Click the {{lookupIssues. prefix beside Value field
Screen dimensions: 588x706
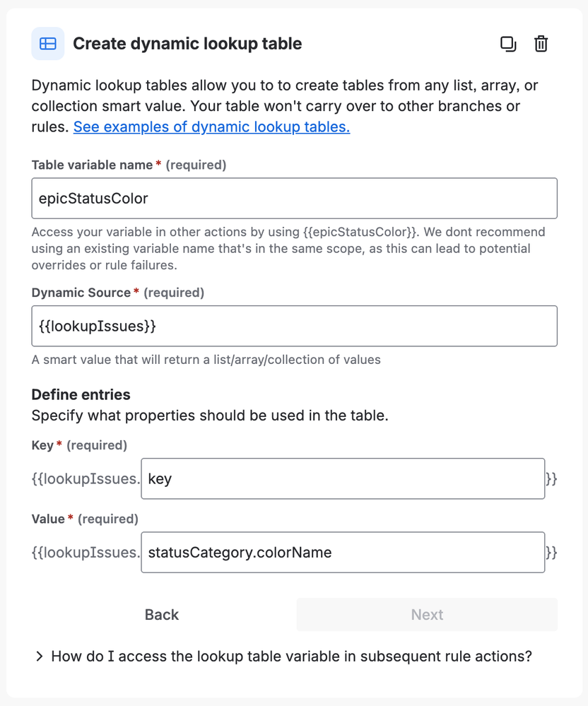tap(86, 553)
